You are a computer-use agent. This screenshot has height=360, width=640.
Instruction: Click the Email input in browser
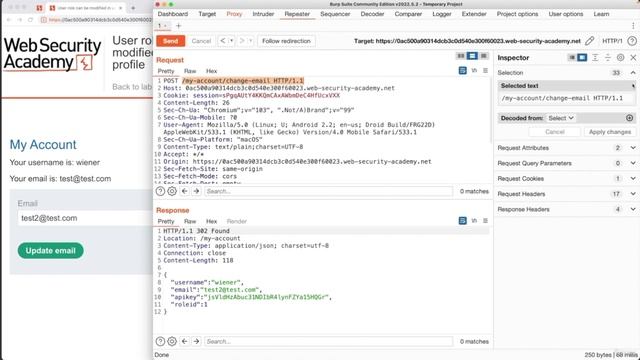coord(85,218)
